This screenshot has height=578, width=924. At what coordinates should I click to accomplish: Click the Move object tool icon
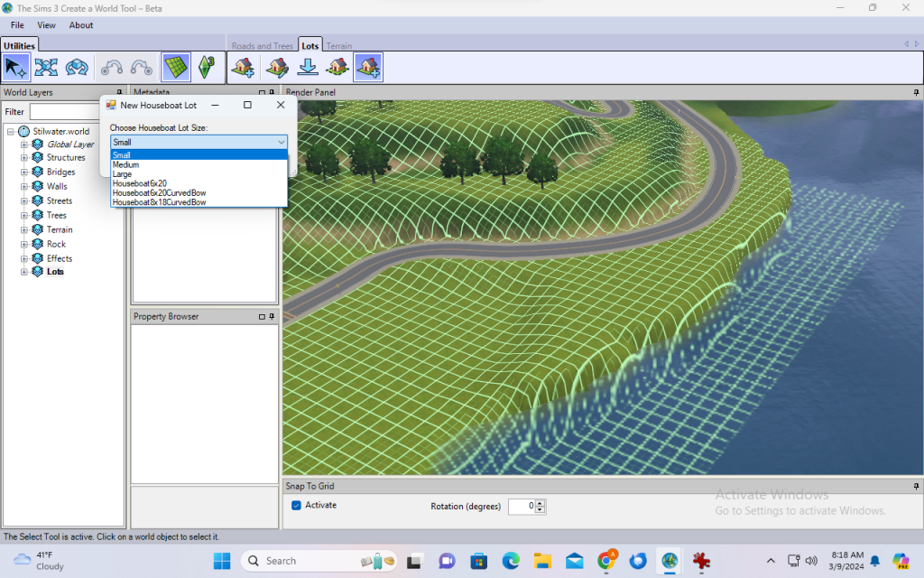tap(46, 67)
